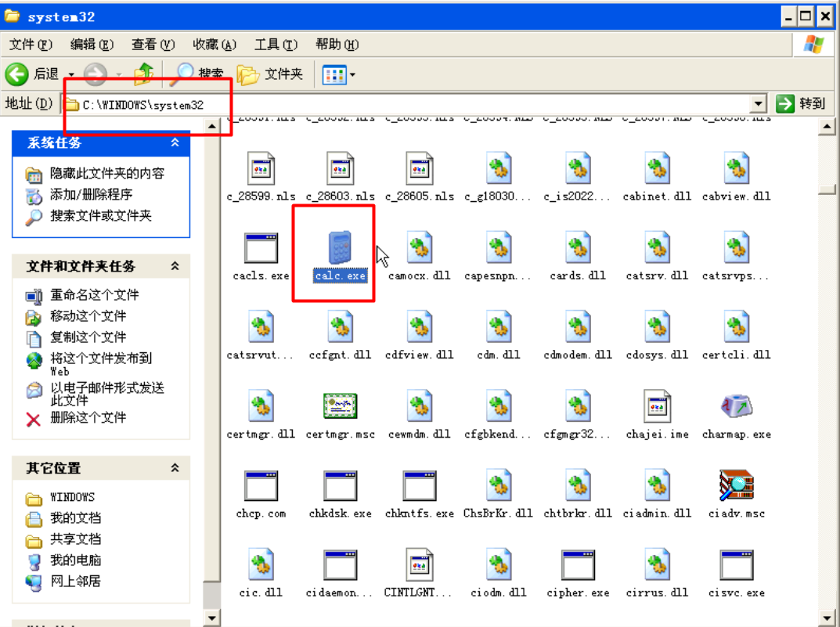The image size is (840, 627).
Task: Select the cipher.exe file icon
Action: 578,564
